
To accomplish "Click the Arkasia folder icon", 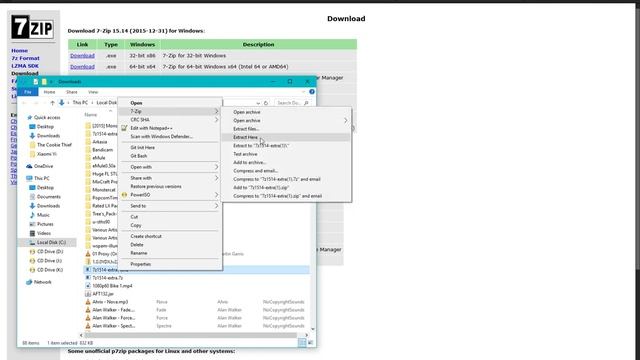I will click(x=88, y=142).
